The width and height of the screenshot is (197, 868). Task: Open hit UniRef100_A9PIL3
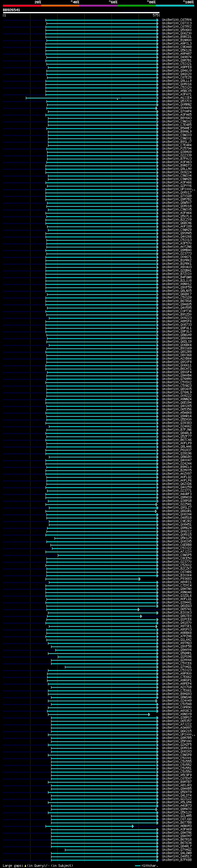pyautogui.click(x=177, y=43)
